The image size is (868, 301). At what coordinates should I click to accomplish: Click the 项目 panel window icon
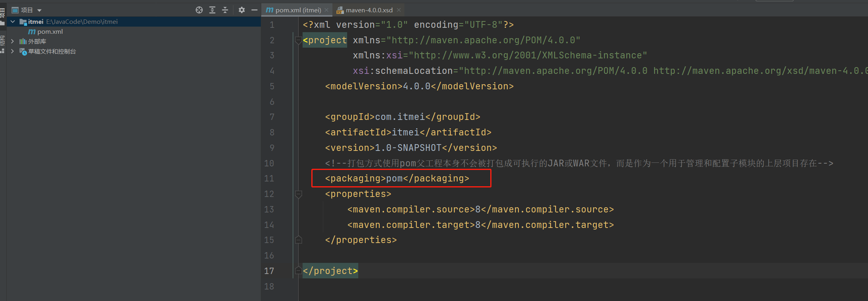(15, 10)
